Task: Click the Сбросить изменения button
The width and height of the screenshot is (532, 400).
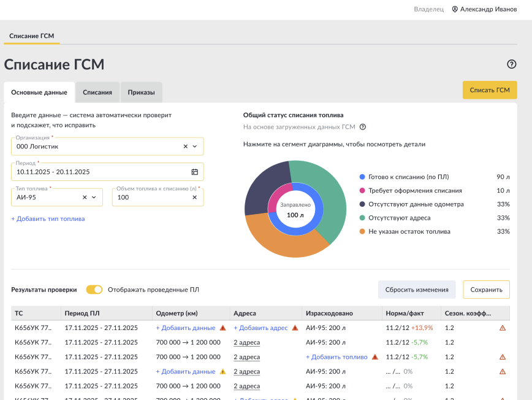Action: tap(417, 290)
